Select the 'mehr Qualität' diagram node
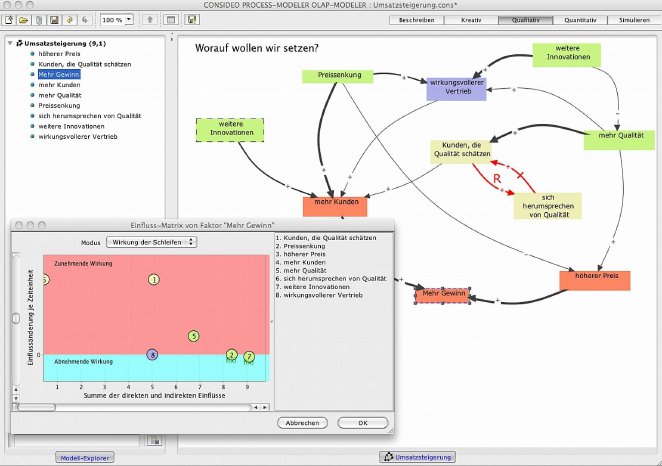 pos(619,139)
